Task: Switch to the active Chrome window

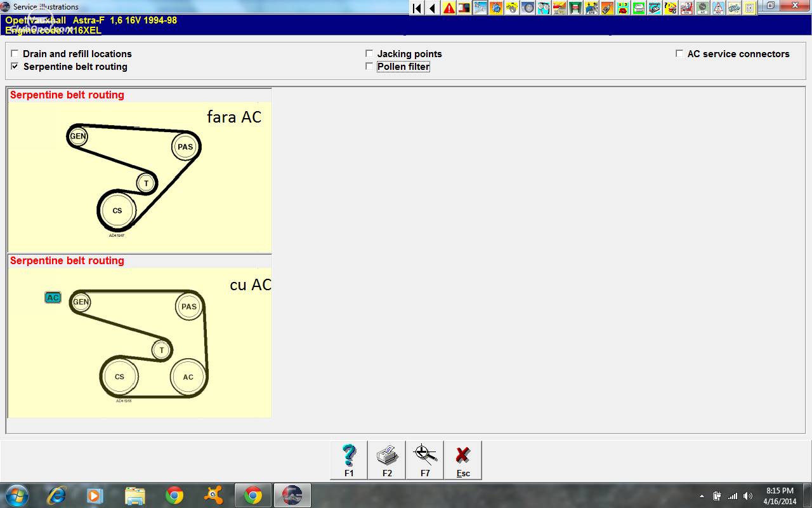Action: click(252, 495)
